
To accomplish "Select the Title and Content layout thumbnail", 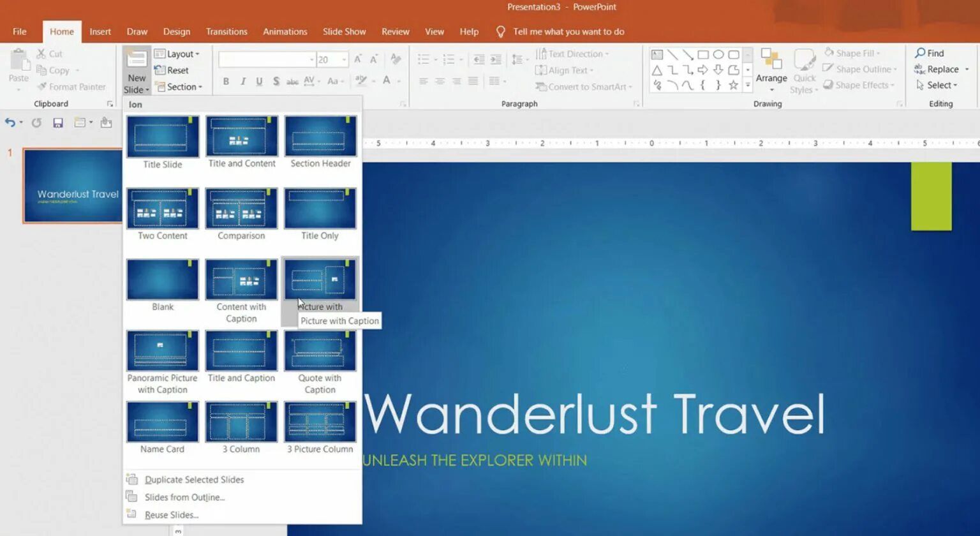I will 242,137.
